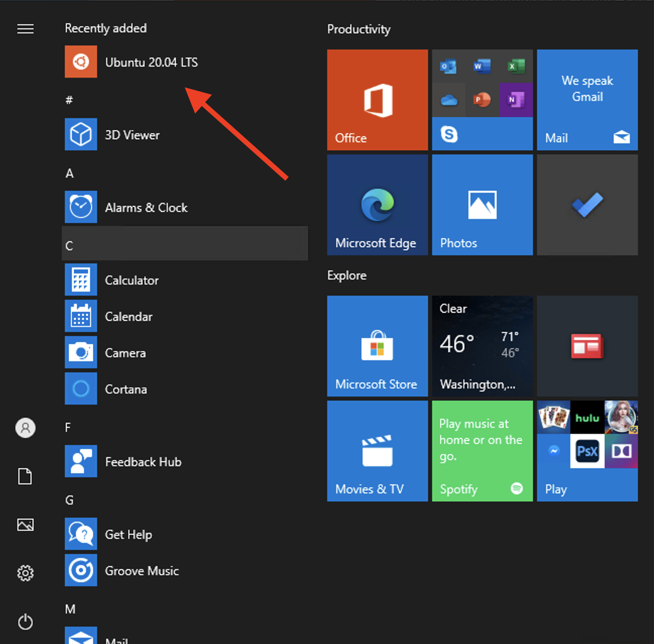Click the highlighted 'C' letter header
The height and width of the screenshot is (644, 654).
pos(185,244)
